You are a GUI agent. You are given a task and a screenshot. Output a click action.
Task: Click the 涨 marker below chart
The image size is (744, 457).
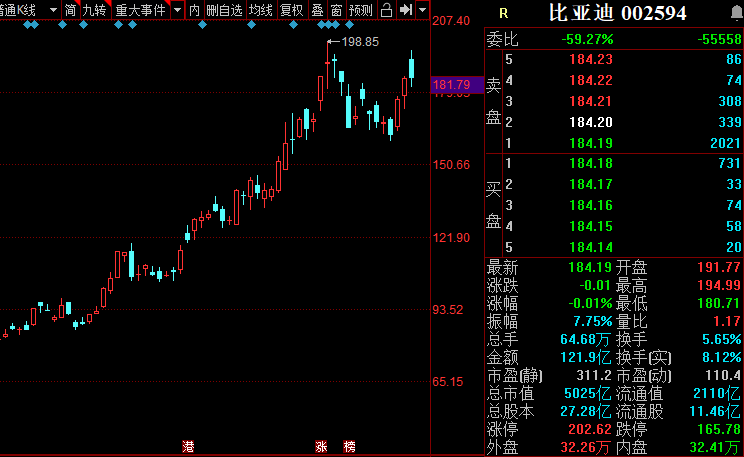(321, 446)
